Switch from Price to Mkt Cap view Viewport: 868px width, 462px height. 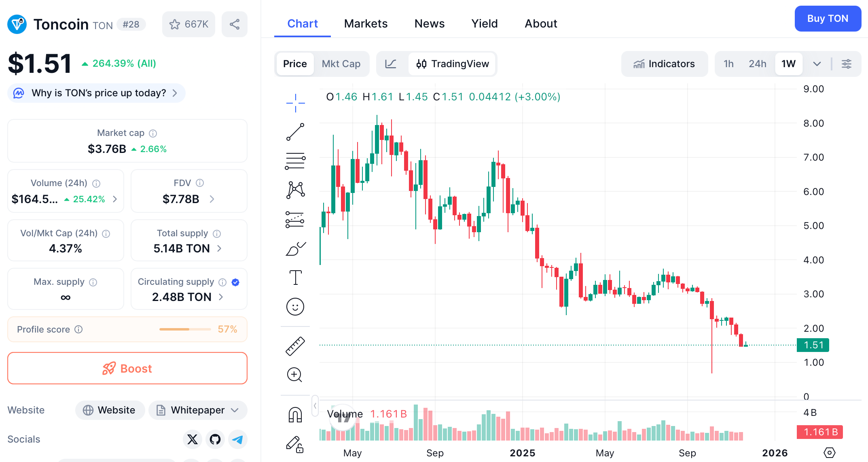tap(341, 64)
